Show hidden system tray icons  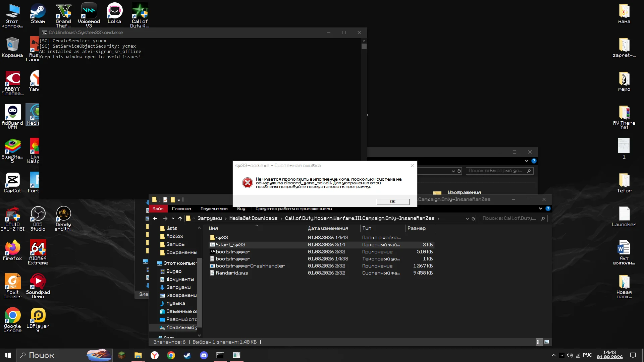(553, 355)
